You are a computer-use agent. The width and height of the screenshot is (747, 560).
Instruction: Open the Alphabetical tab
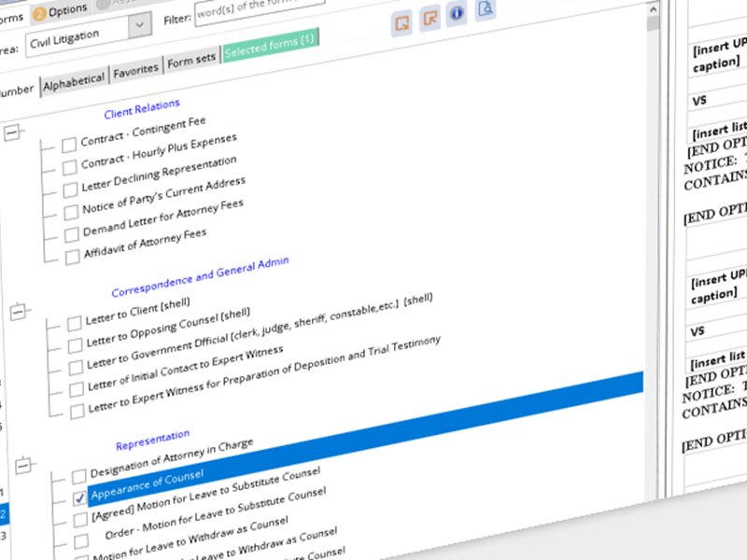click(74, 83)
